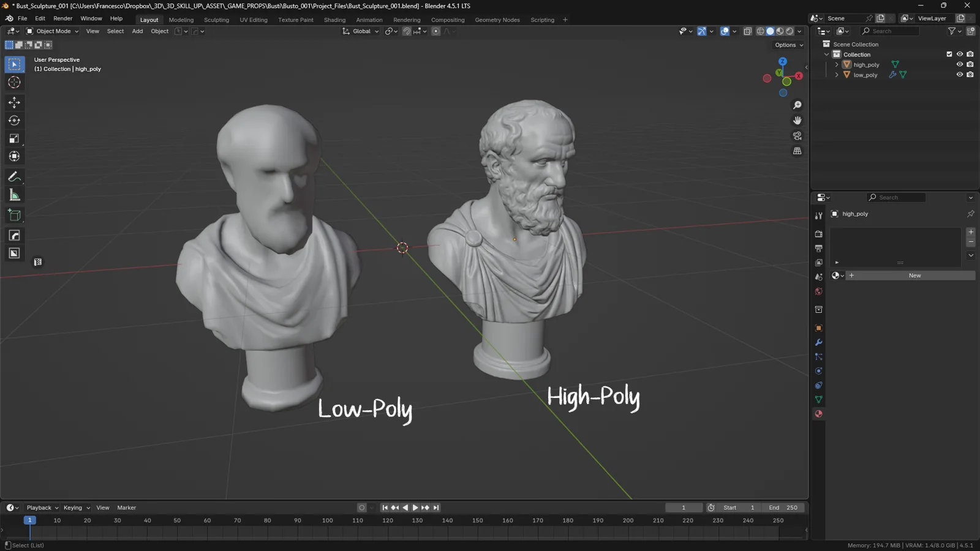The image size is (980, 551).
Task: Select the Move tool in the toolbar
Action: click(14, 102)
